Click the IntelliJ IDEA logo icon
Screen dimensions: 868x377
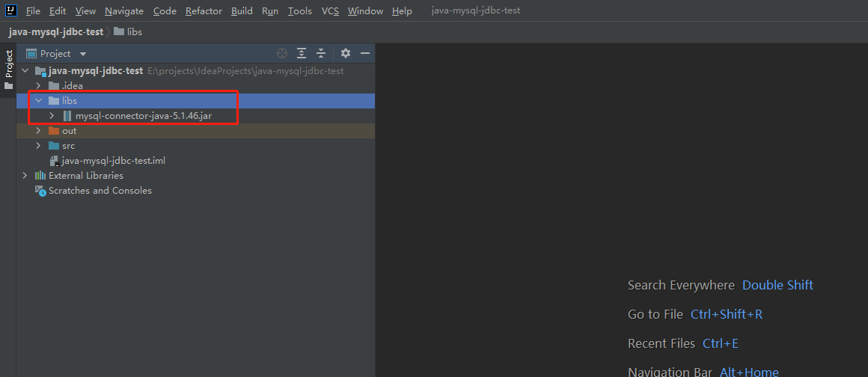[11, 10]
